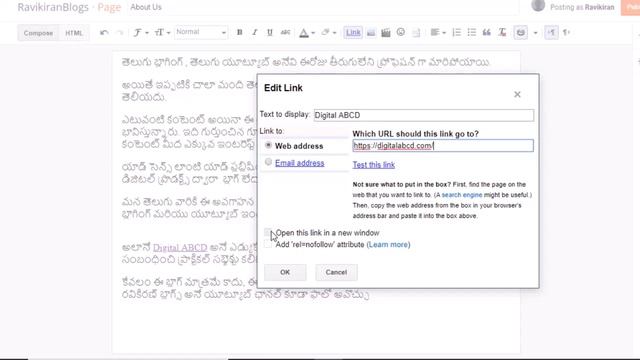Open the About Us page title
640x360 pixels.
(146, 7)
